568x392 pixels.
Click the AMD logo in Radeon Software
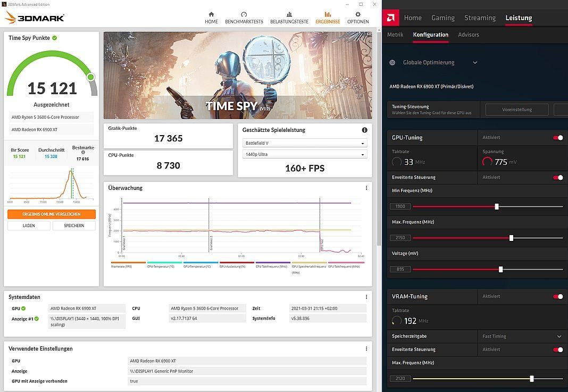390,18
